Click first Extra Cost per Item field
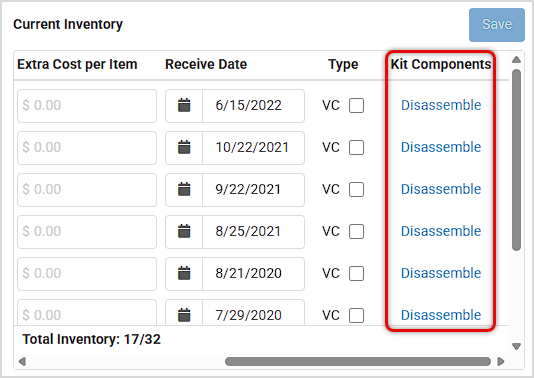Image resolution: width=534 pixels, height=378 pixels. coord(87,106)
